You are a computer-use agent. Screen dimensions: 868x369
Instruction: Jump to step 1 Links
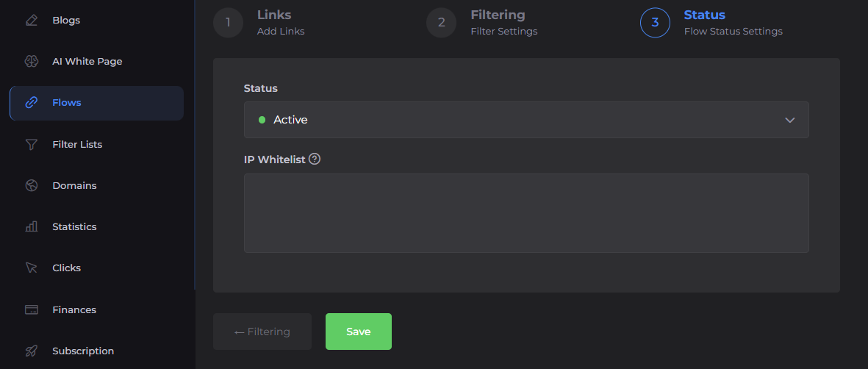pyautogui.click(x=228, y=22)
